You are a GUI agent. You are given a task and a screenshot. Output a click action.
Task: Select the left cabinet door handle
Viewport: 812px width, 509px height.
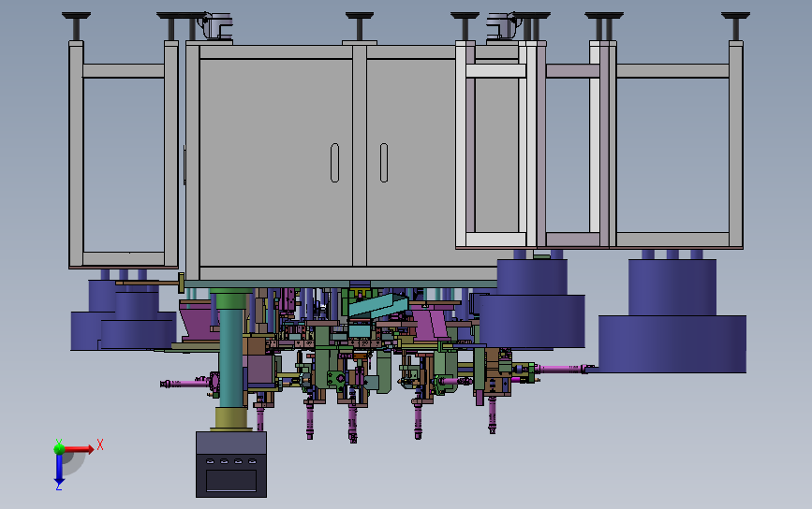click(334, 163)
